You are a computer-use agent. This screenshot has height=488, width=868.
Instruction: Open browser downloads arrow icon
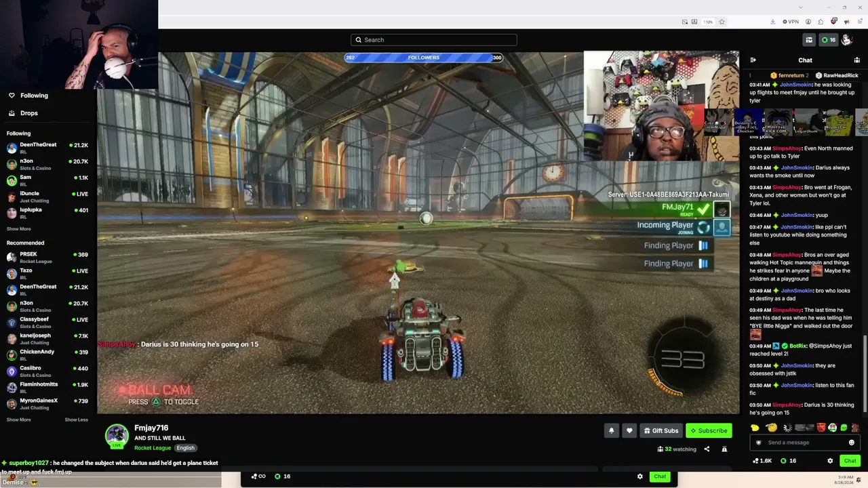772,22
